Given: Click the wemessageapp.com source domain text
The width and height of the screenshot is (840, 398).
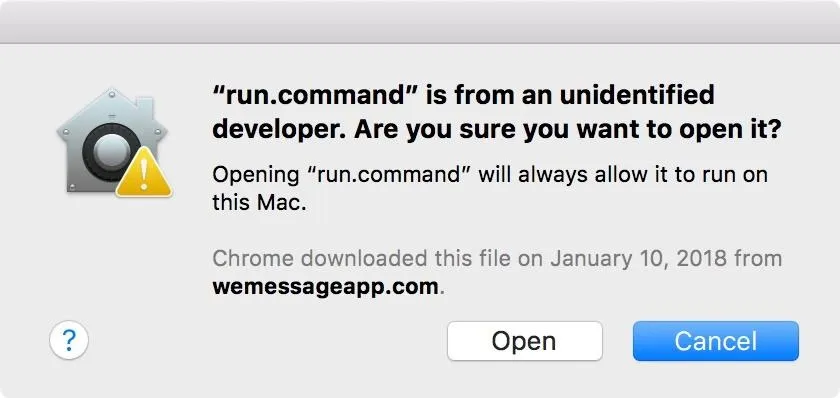Looking at the screenshot, I should [x=326, y=287].
